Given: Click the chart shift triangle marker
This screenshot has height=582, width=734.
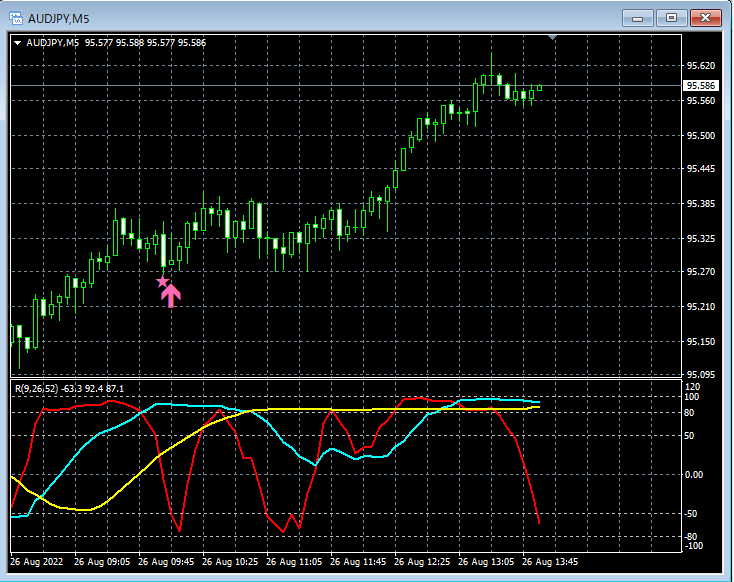Looking at the screenshot, I should pyautogui.click(x=552, y=37).
